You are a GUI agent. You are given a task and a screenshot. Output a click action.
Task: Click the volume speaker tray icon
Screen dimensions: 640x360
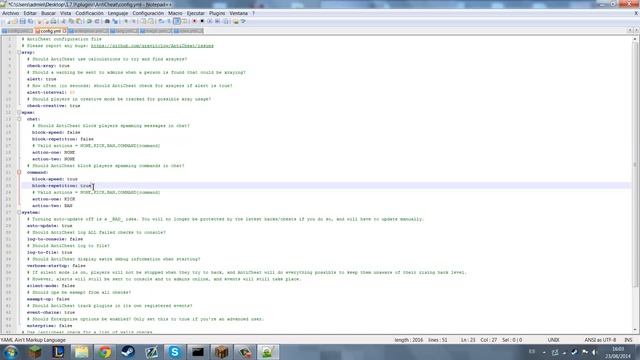coord(594,352)
